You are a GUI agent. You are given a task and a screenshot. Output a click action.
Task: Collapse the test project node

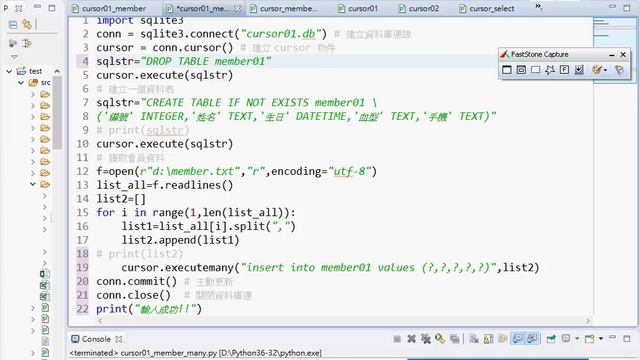click(x=9, y=71)
